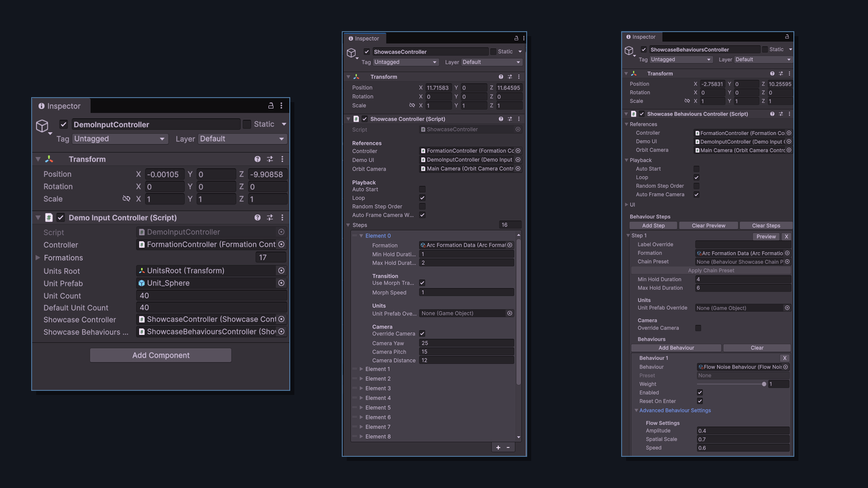This screenshot has width=868, height=488.
Task: Lock the ShowcaseController Inspector window
Action: (516, 38)
